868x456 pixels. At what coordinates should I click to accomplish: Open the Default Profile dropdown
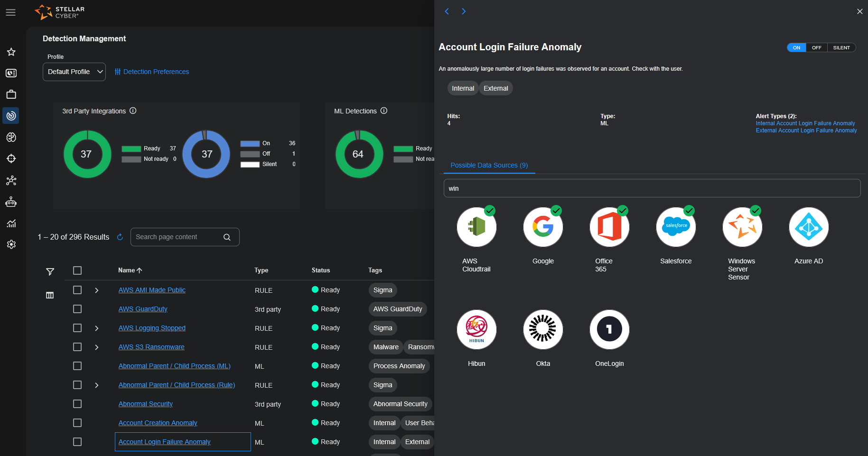(74, 72)
